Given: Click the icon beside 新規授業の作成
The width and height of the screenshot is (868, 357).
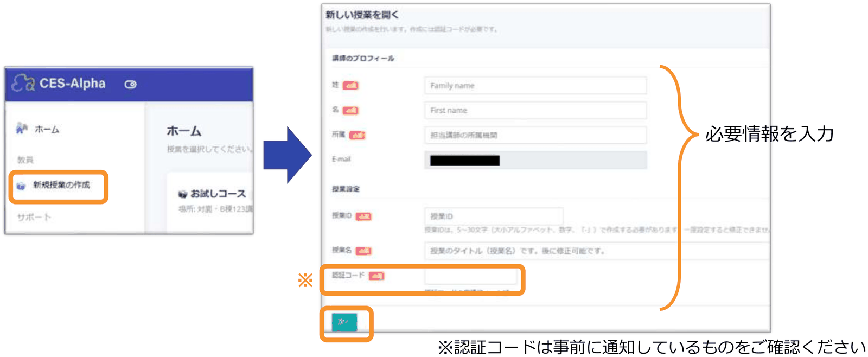Looking at the screenshot, I should point(21,186).
